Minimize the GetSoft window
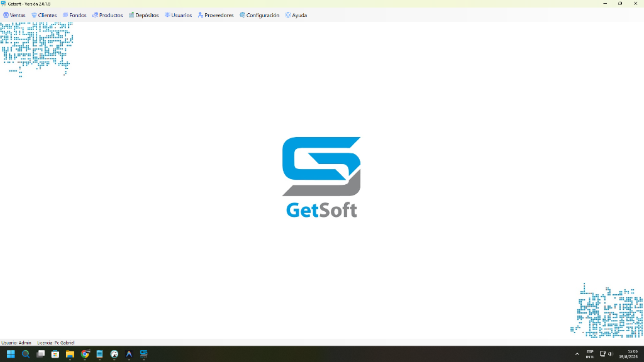Viewport: 644px width, 362px height. (605, 4)
